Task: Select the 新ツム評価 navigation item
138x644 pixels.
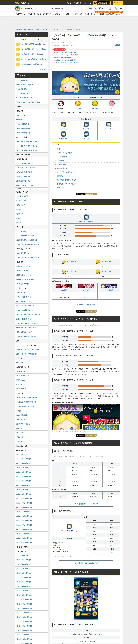Action: pos(37,14)
